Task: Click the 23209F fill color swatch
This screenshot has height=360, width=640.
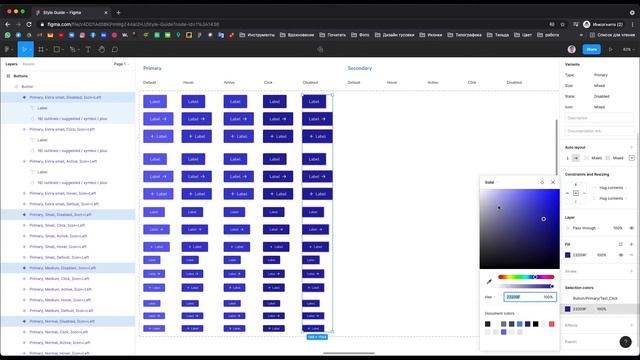Action: [x=567, y=255]
